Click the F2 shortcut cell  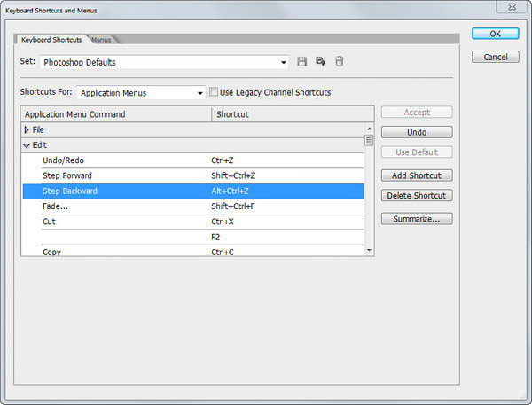tap(215, 237)
